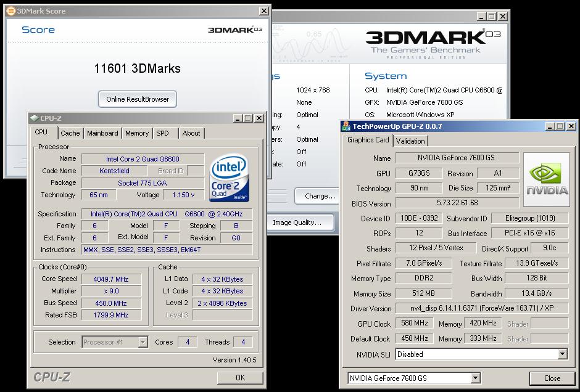The image size is (580, 392).
Task: Click the Voltage value 1.150 v
Action: [183, 195]
